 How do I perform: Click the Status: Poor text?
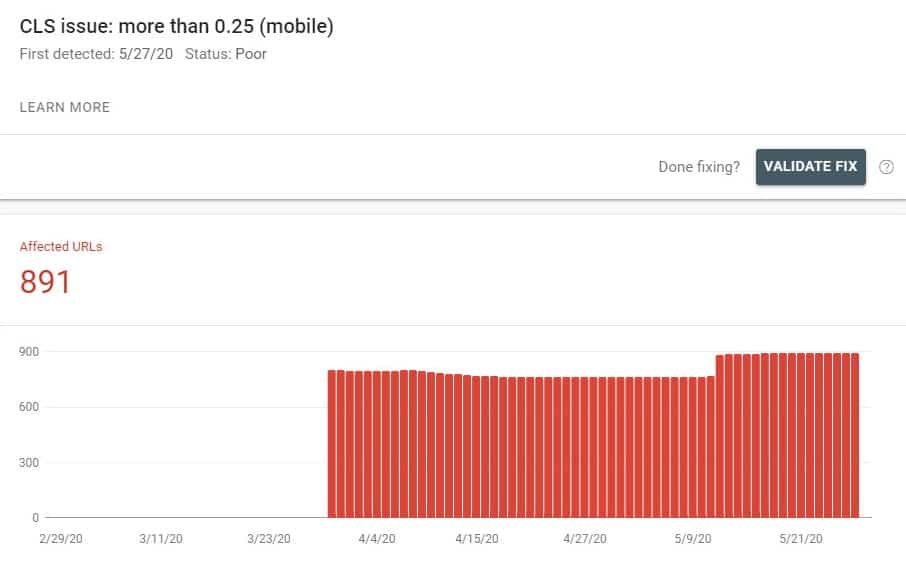225,54
